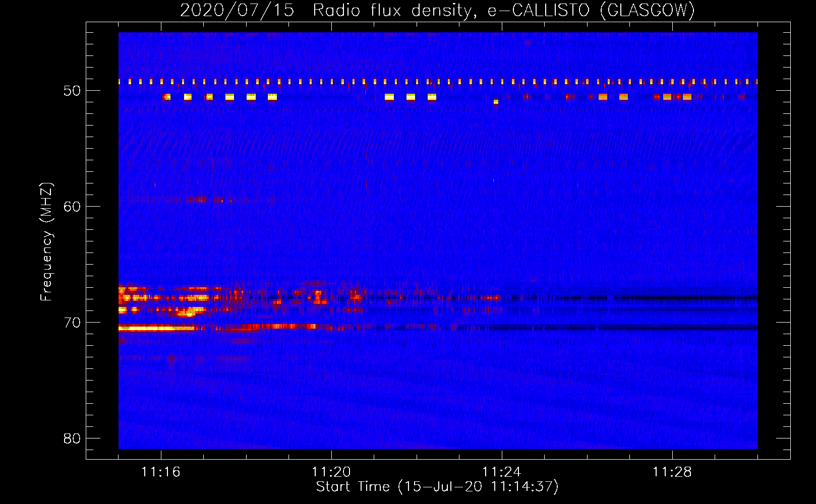This screenshot has width=816, height=504.
Task: Click the 11:24 time tick label
Action: tap(502, 472)
